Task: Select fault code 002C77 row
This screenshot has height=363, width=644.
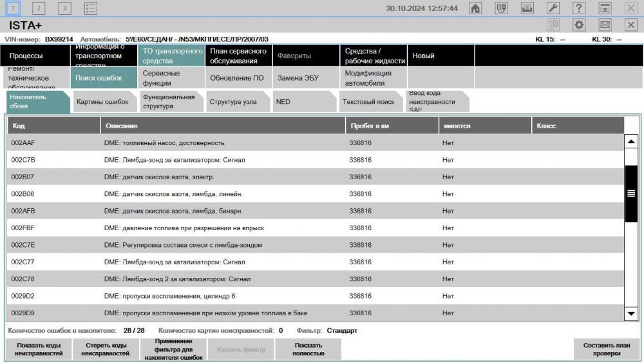Action: tap(315, 262)
